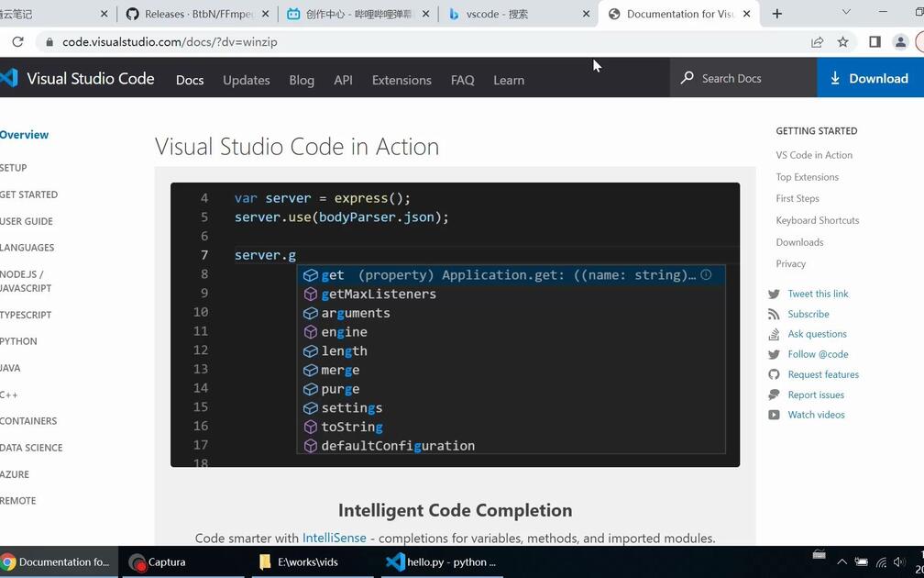This screenshot has height=578, width=924.
Task: Switch to the Bilibili creation center tab
Action: (x=357, y=14)
